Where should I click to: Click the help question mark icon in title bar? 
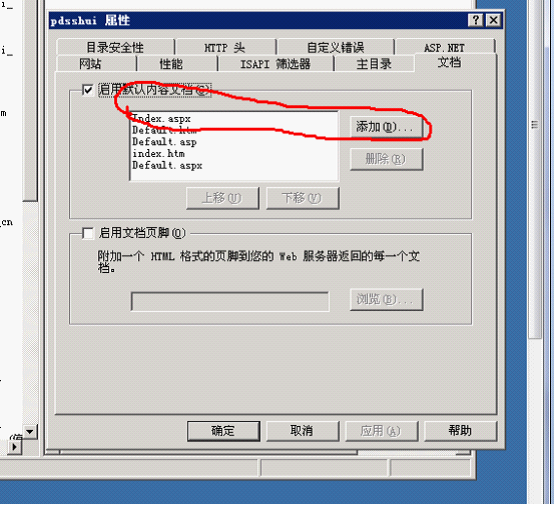coord(476,20)
